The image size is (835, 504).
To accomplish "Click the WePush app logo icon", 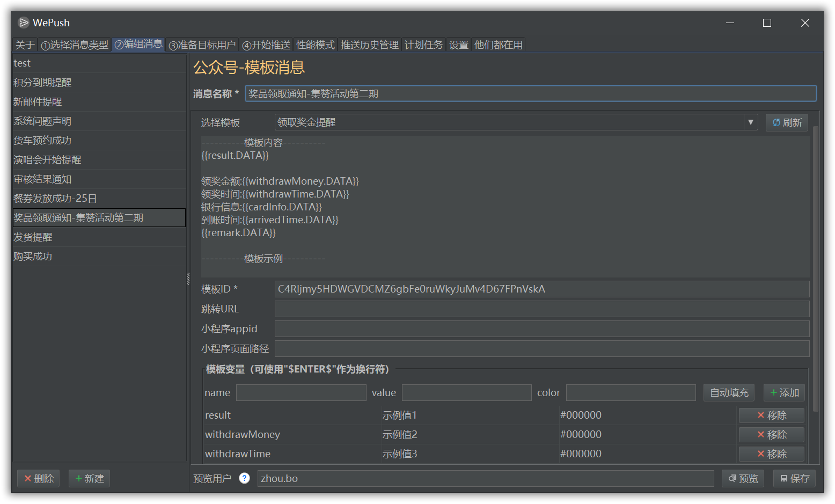I will pyautogui.click(x=24, y=23).
